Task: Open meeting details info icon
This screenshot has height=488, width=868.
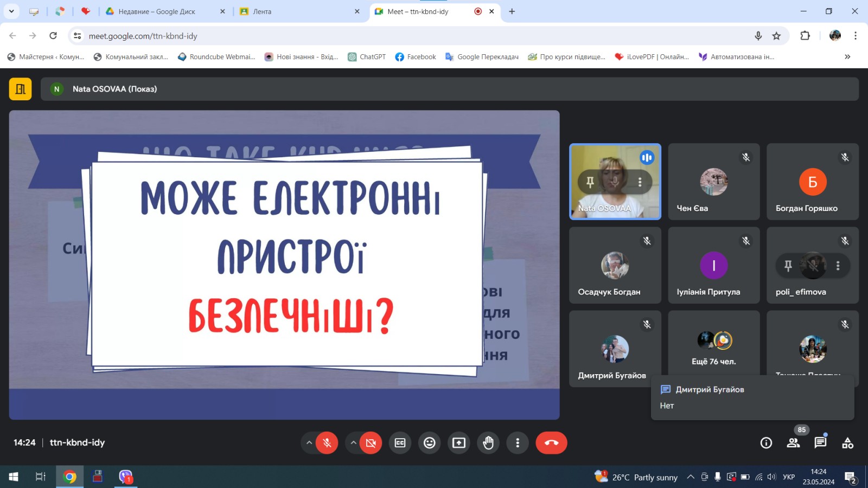Action: (766, 443)
